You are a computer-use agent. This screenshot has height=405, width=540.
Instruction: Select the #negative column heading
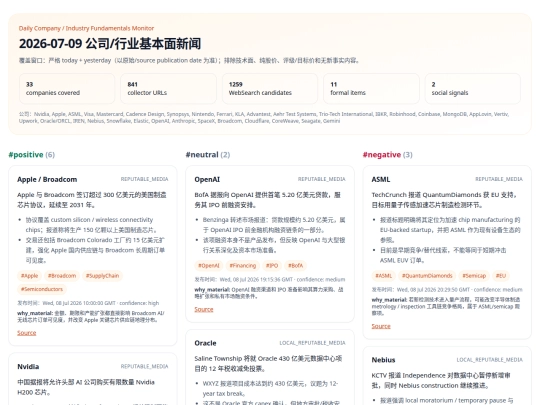coord(387,155)
